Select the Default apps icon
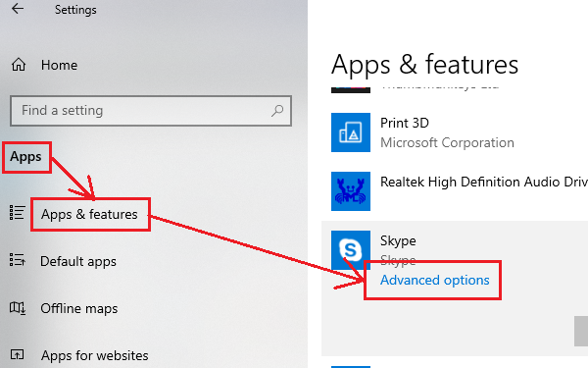 pyautogui.click(x=18, y=259)
